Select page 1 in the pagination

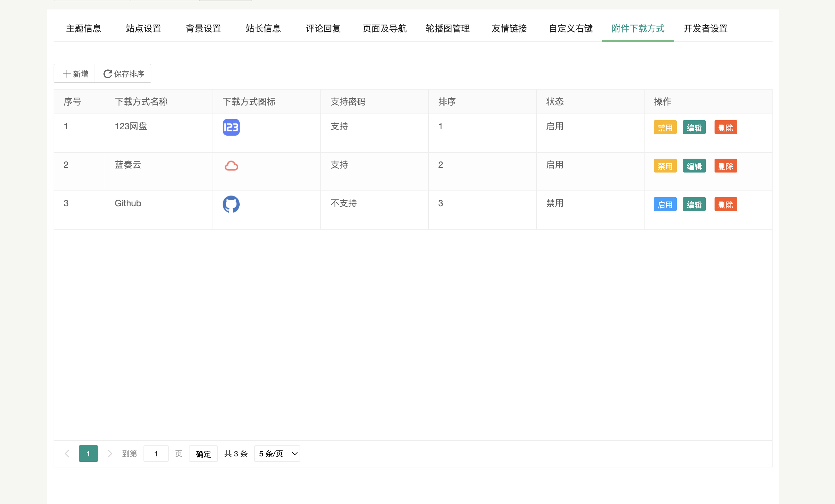(x=88, y=454)
